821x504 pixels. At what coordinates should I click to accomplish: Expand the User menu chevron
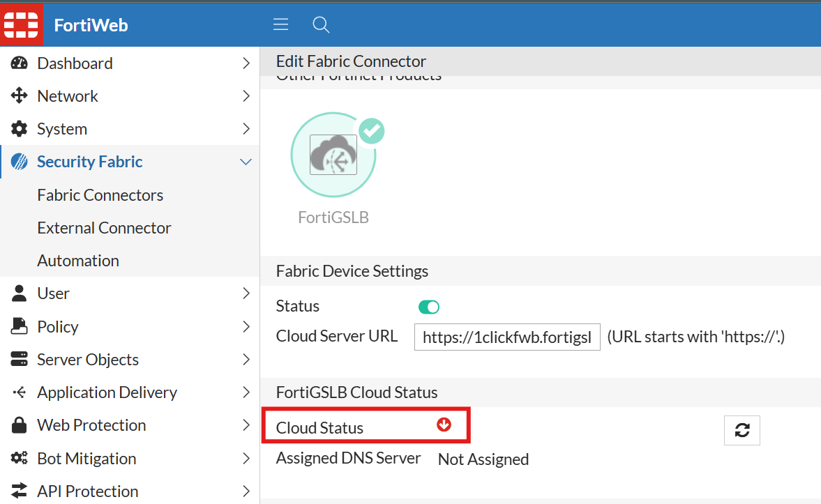click(246, 293)
